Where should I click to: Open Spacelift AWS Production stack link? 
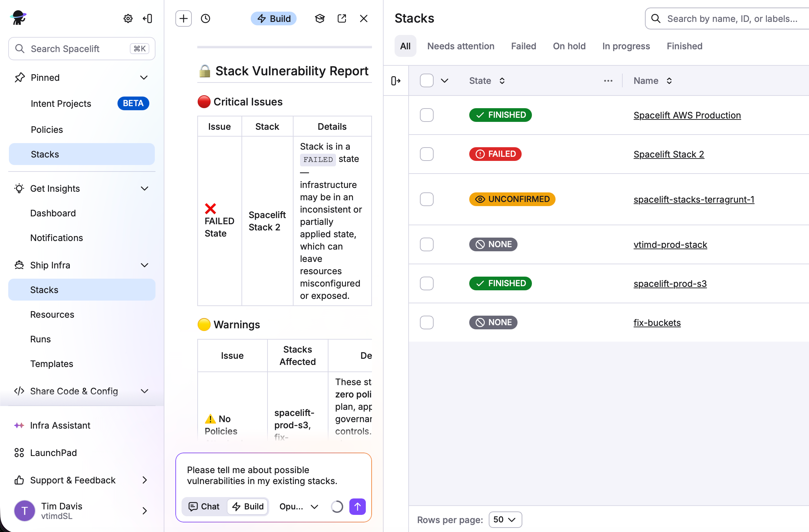pos(687,115)
